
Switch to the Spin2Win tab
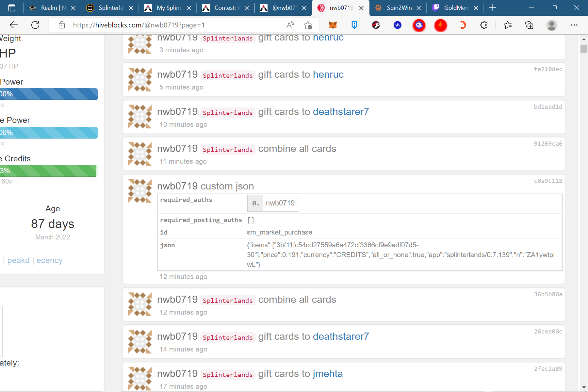[399, 8]
